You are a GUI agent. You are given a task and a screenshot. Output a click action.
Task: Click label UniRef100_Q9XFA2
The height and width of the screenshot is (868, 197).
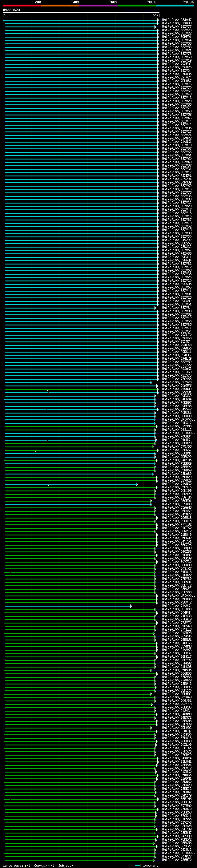[176, 64]
